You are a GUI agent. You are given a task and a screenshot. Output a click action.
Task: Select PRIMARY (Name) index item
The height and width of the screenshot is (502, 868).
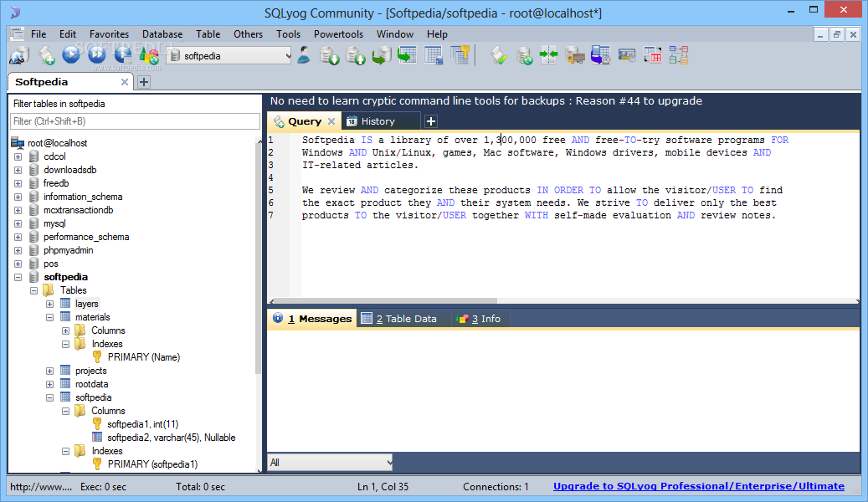pyautogui.click(x=144, y=357)
